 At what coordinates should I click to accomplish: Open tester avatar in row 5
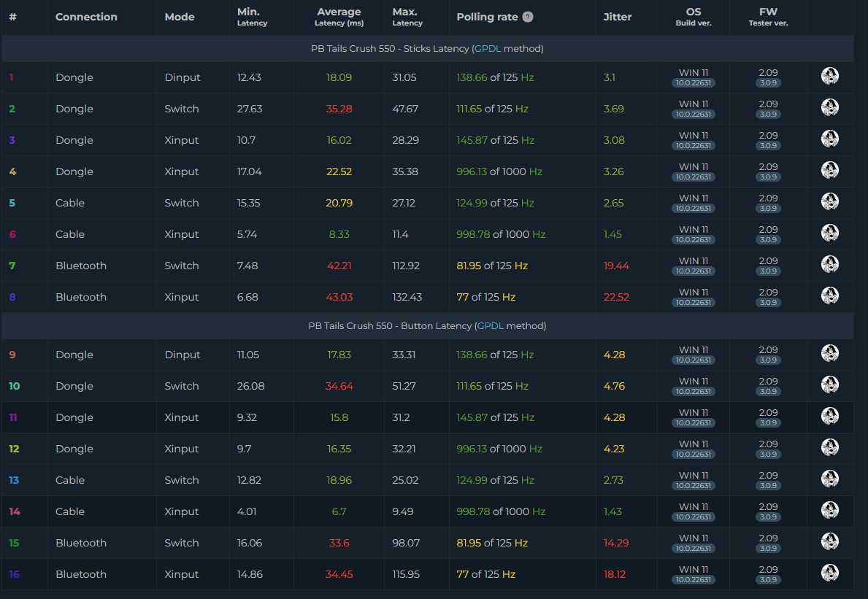pos(829,201)
